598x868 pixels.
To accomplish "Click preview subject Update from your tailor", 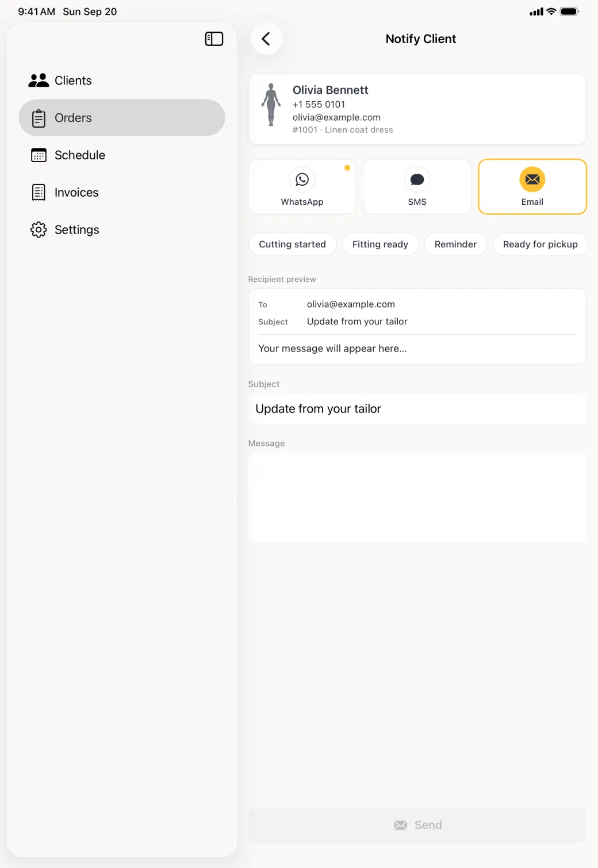I will click(x=357, y=322).
